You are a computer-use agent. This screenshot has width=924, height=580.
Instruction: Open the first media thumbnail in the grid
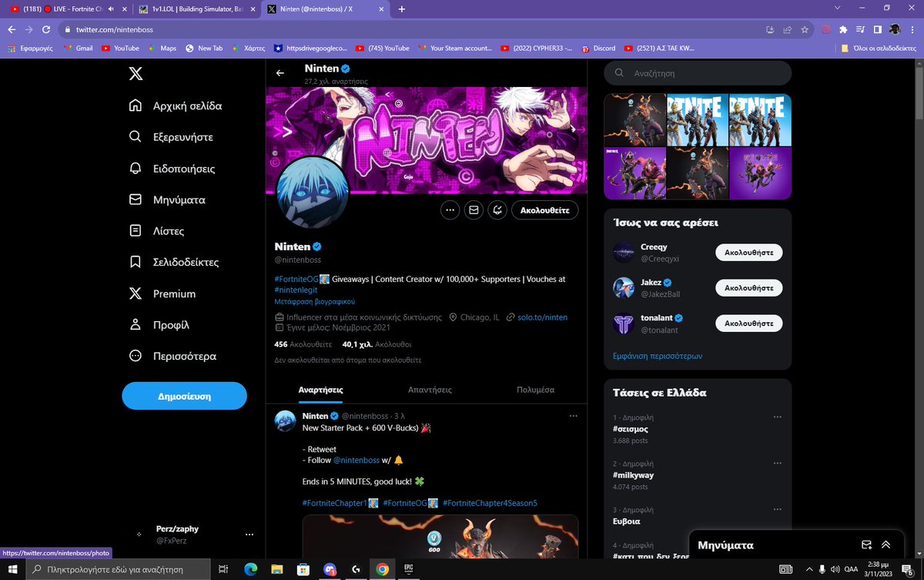[x=634, y=119]
